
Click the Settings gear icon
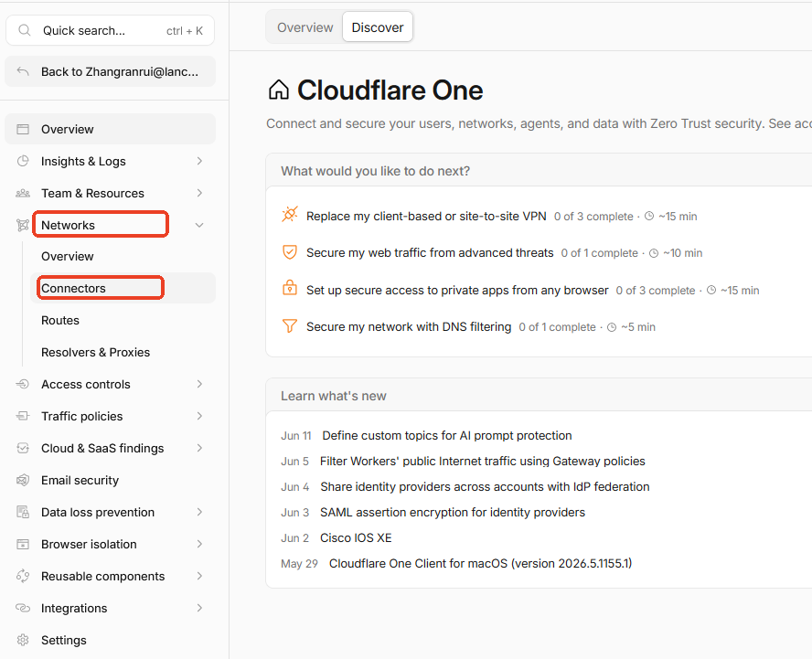[x=23, y=641]
